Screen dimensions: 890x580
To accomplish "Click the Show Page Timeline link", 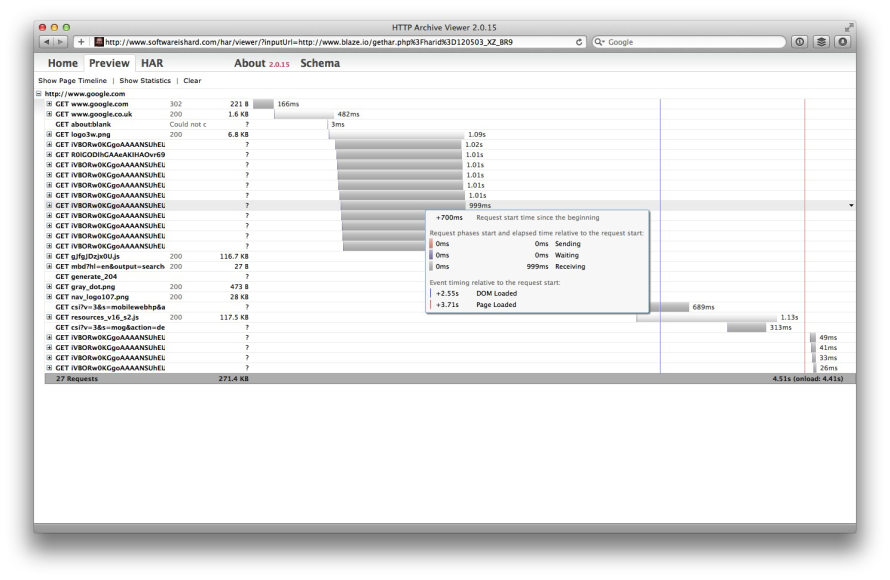I will 72,81.
